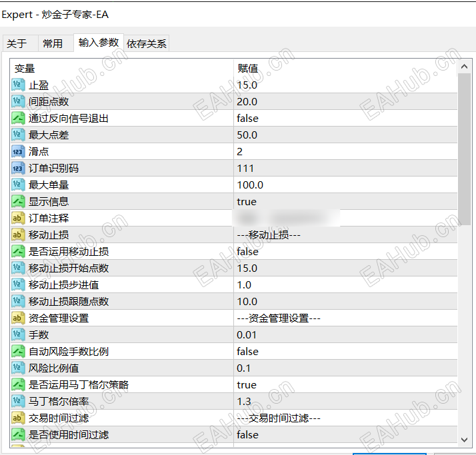Select the ---交易时间过滤--- value cell
Image resolution: width=476 pixels, height=455 pixels.
pyautogui.click(x=345, y=418)
